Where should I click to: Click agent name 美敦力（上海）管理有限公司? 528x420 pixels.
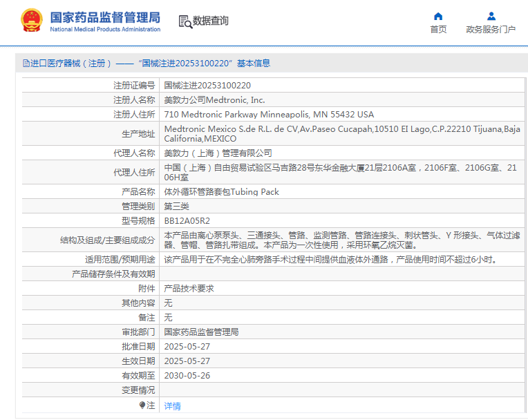point(218,153)
